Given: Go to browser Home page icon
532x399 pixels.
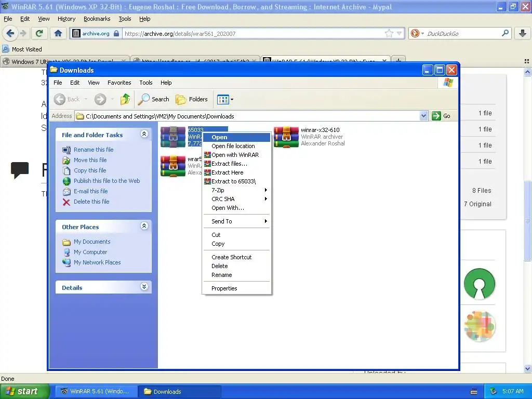Looking at the screenshot, I should (58, 33).
